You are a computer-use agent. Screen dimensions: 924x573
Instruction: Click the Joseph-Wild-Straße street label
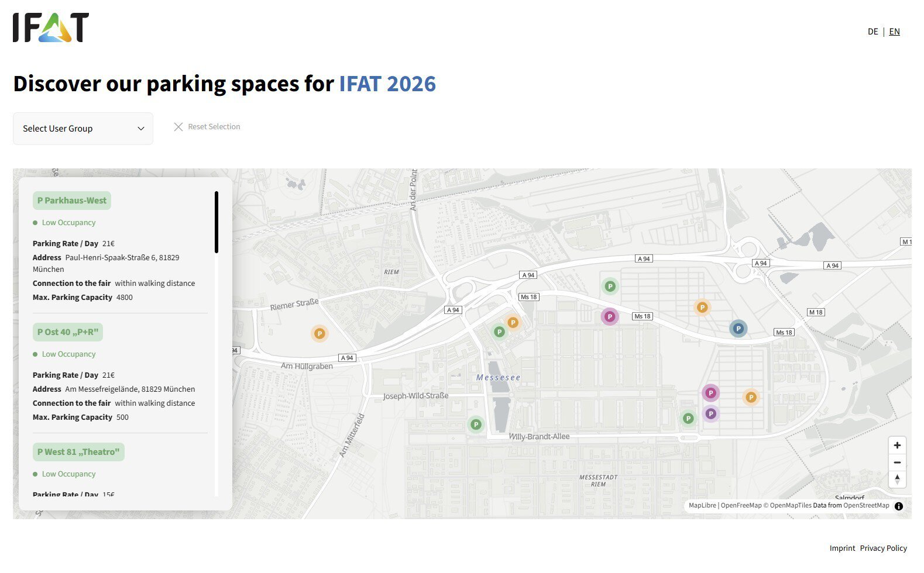click(415, 396)
